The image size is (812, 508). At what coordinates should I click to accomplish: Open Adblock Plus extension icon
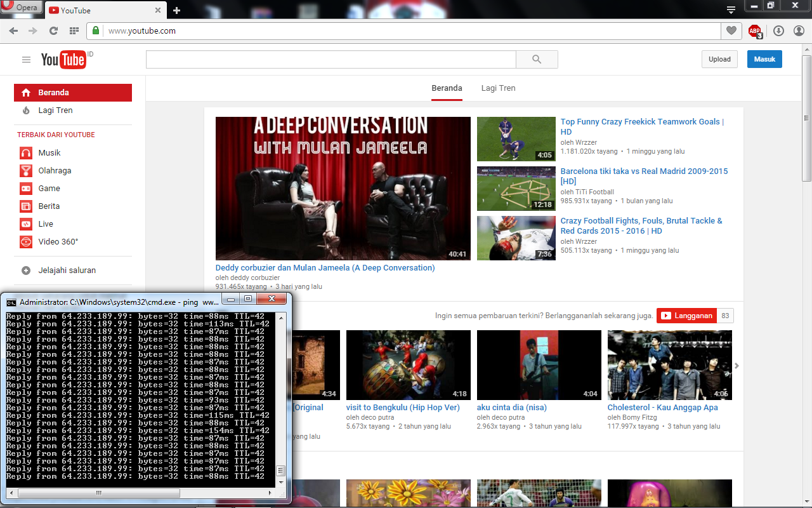(x=755, y=31)
